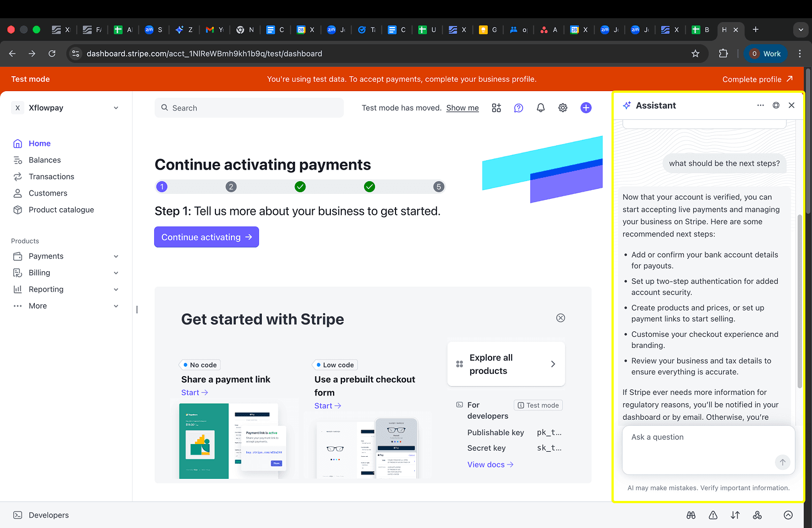Switch to the Asana tab

pos(549,30)
